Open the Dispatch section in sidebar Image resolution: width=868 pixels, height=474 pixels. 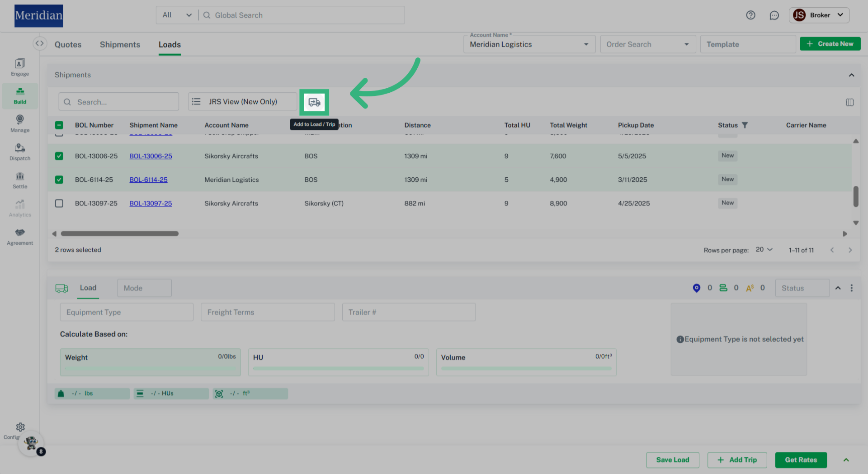pyautogui.click(x=20, y=152)
